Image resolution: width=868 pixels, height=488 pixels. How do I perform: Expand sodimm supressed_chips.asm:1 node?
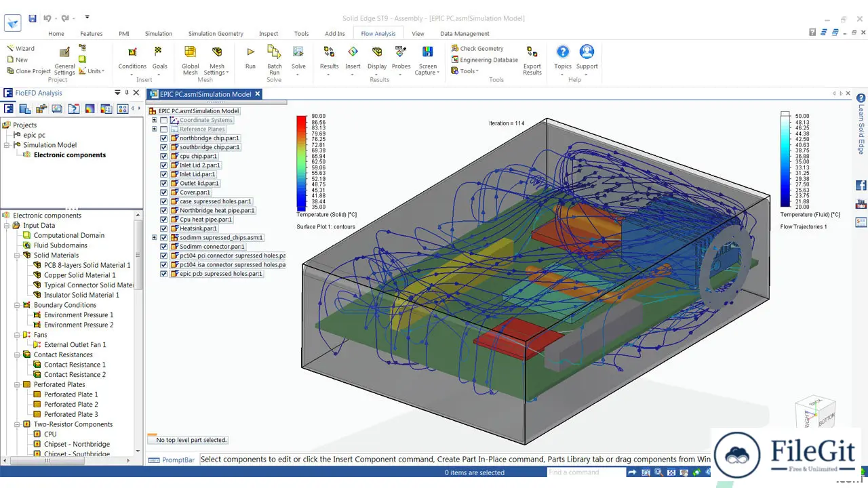155,238
